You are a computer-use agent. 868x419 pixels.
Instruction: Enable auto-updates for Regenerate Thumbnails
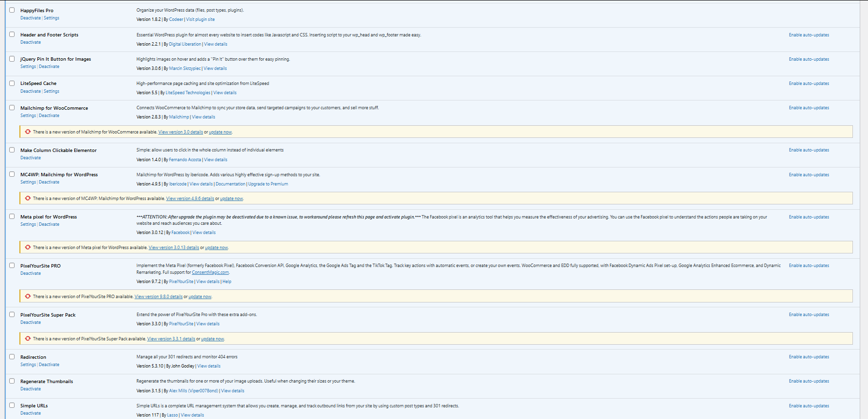(x=809, y=381)
